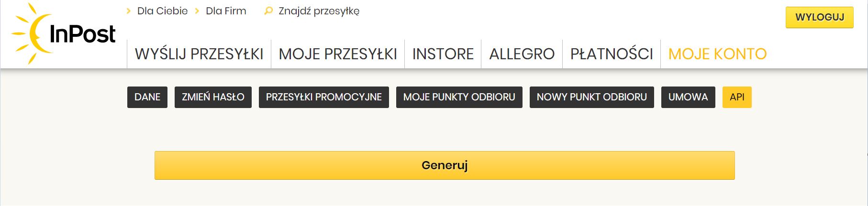
Task: Log out with the WYLOGUJ button
Action: click(x=820, y=17)
